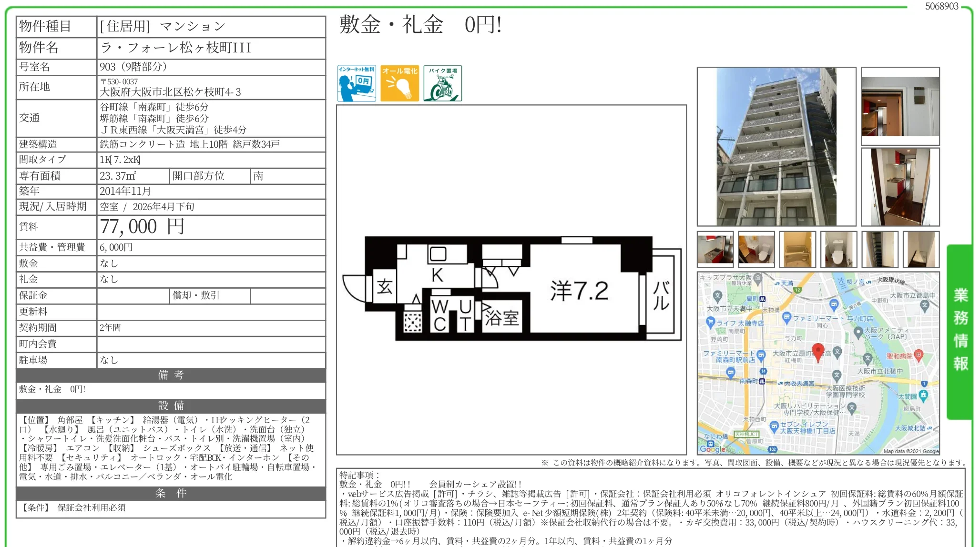Viewport: 980px width, 547px height.
Task: Open the kitchen sink thumbnail photo
Action: (715, 249)
